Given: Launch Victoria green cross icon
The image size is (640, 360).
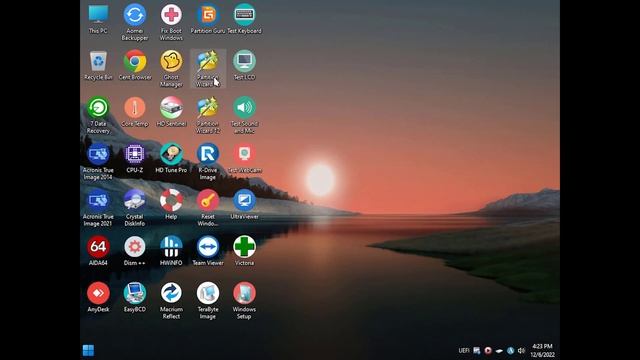Looking at the screenshot, I should click(x=244, y=251).
